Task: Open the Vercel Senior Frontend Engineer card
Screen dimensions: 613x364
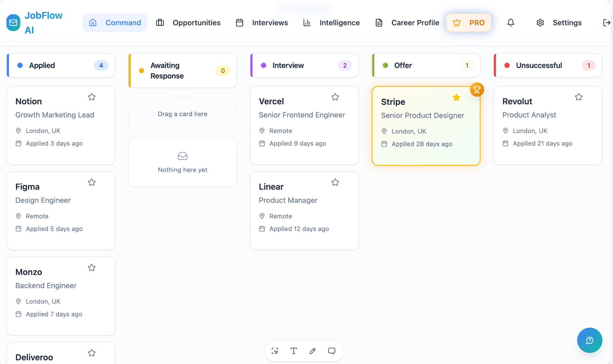Action: tap(305, 125)
